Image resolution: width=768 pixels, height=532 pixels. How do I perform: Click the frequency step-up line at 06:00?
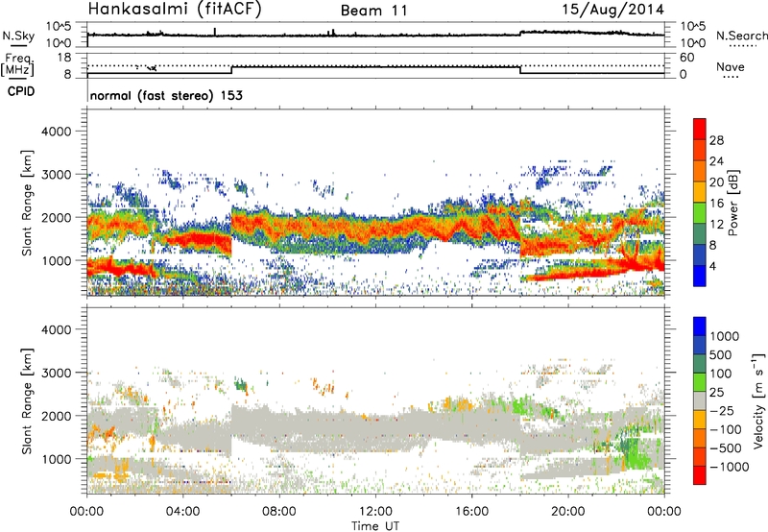(231, 70)
